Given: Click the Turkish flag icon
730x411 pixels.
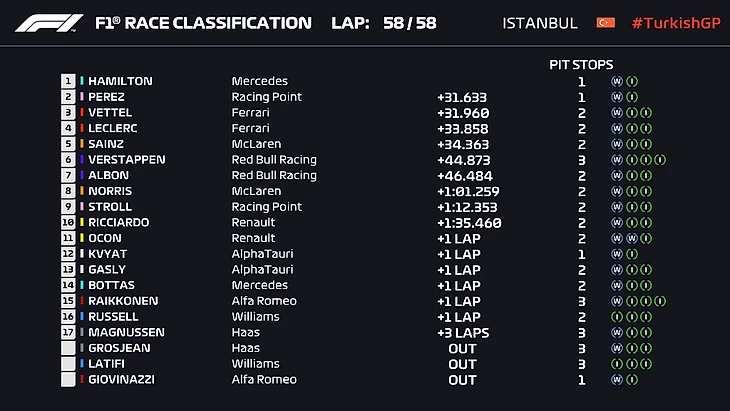Looking at the screenshot, I should pyautogui.click(x=605, y=23).
